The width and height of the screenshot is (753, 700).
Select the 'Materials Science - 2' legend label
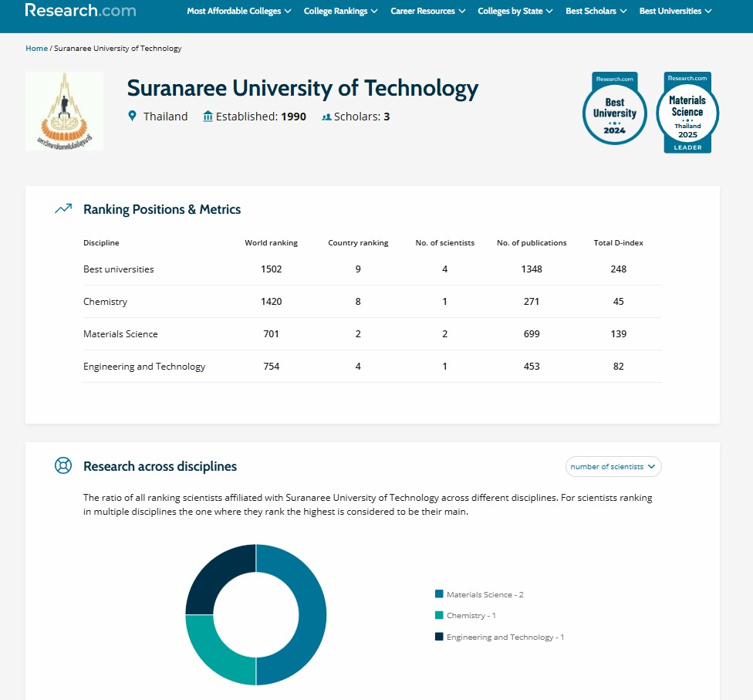(485, 594)
